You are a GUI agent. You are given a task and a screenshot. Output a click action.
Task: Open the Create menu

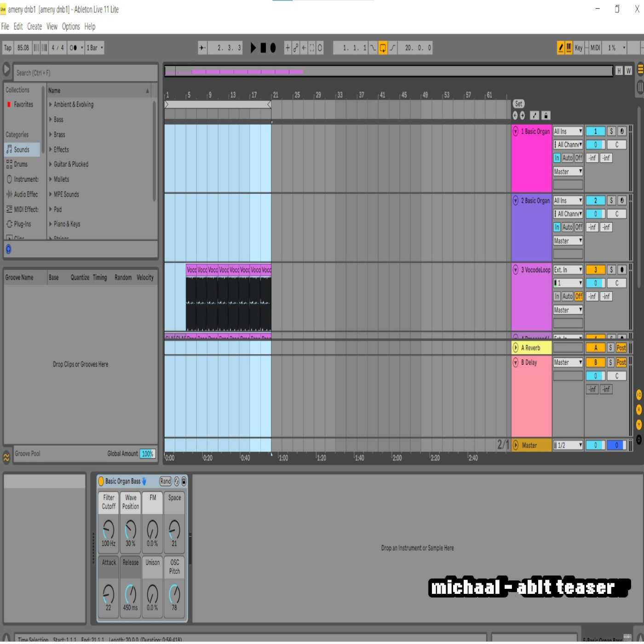click(34, 27)
